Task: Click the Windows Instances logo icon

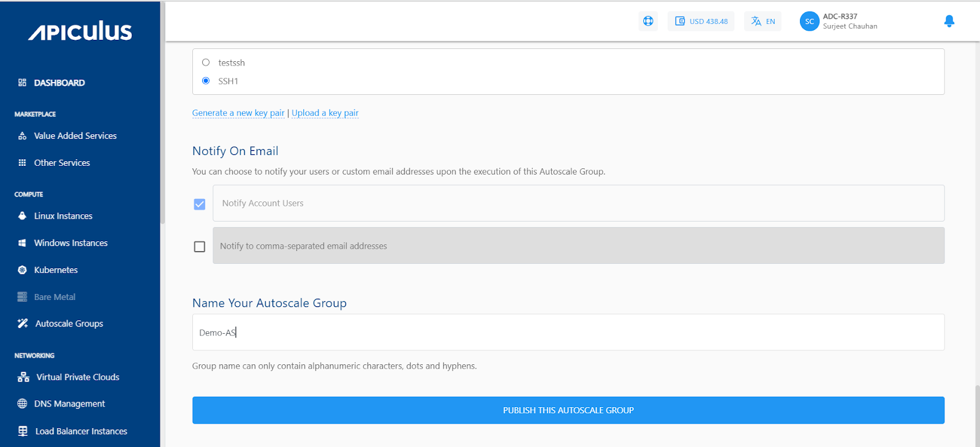Action: click(23, 243)
